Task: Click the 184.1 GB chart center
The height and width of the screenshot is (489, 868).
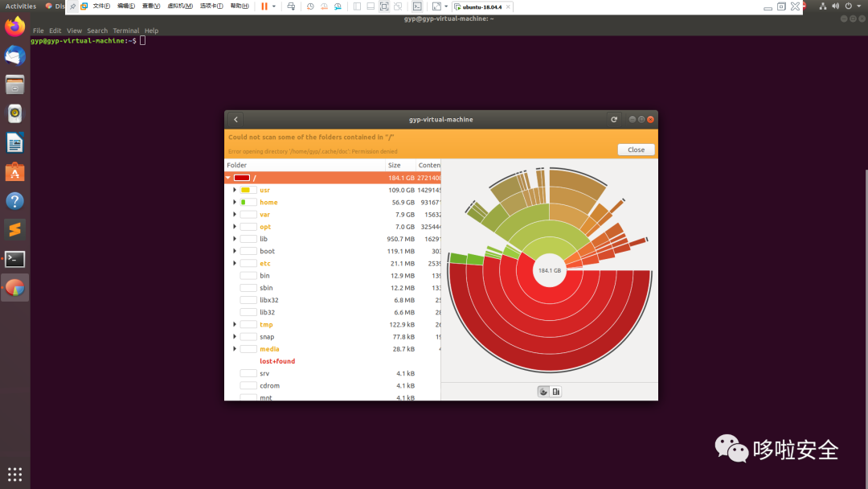Action: pos(550,271)
